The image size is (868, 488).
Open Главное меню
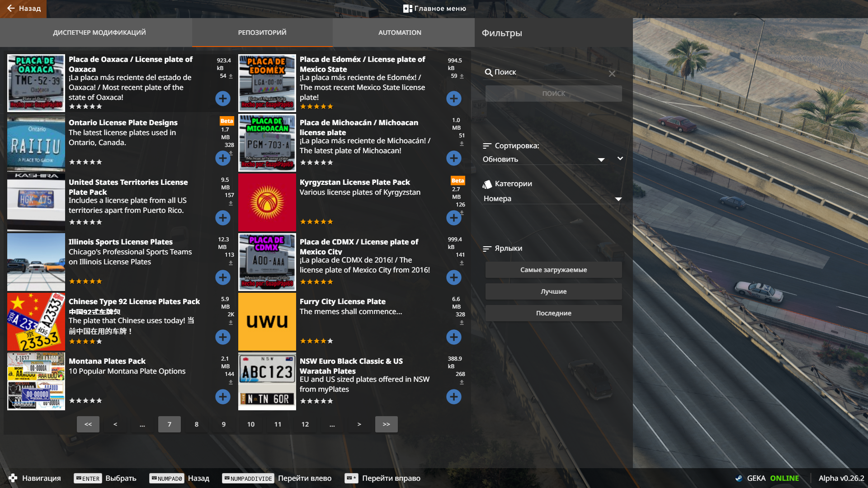(434, 9)
